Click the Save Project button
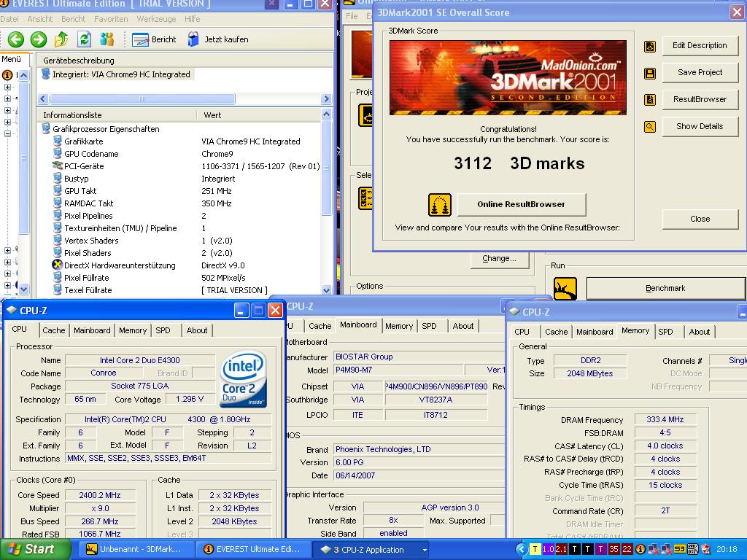The height and width of the screenshot is (560, 747). 700,72
